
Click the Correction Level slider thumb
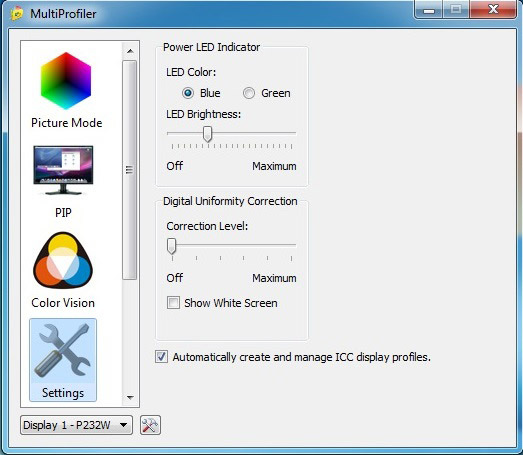[171, 246]
